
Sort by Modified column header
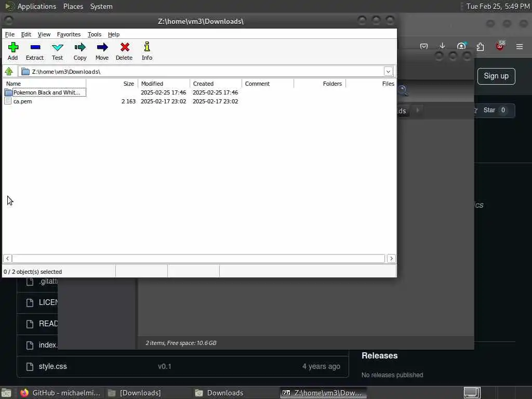point(164,84)
